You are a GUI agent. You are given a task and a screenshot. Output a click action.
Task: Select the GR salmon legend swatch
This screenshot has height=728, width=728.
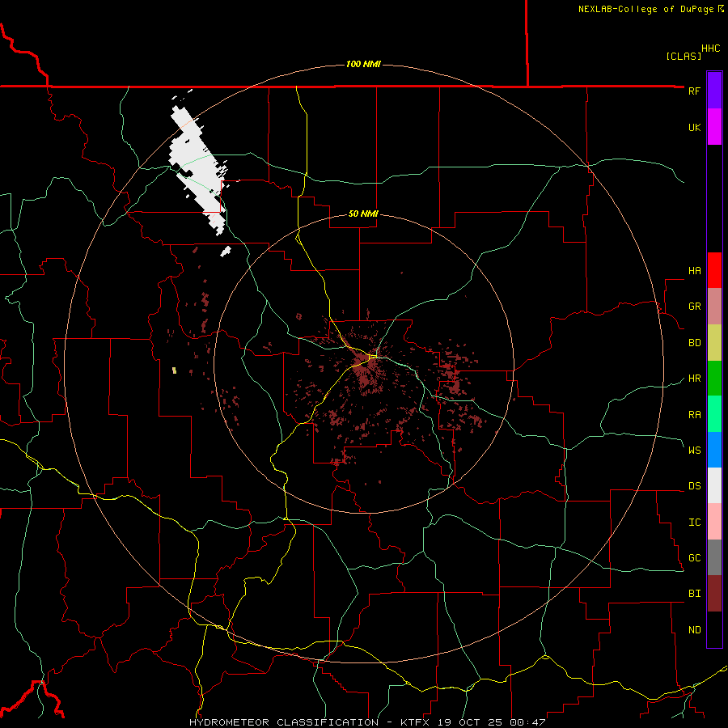pos(714,307)
